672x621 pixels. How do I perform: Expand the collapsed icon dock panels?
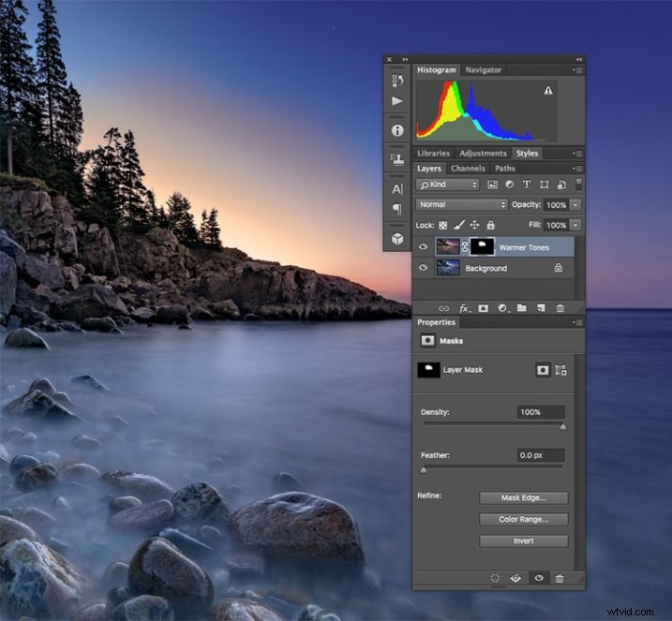(405, 60)
